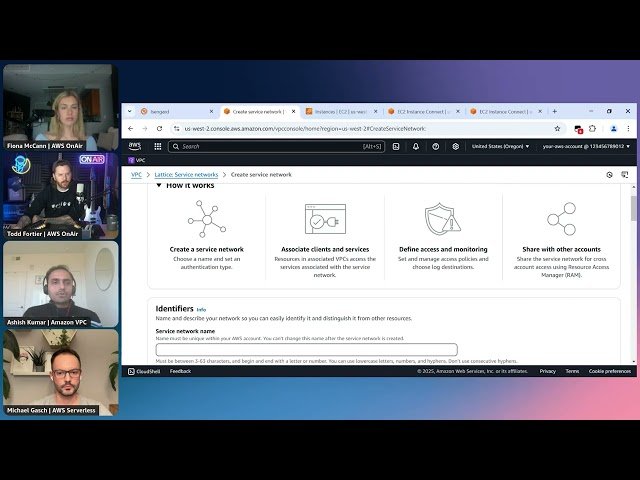Open the browser extensions puzzle icon
This screenshot has height=480, width=640.
(x=592, y=129)
